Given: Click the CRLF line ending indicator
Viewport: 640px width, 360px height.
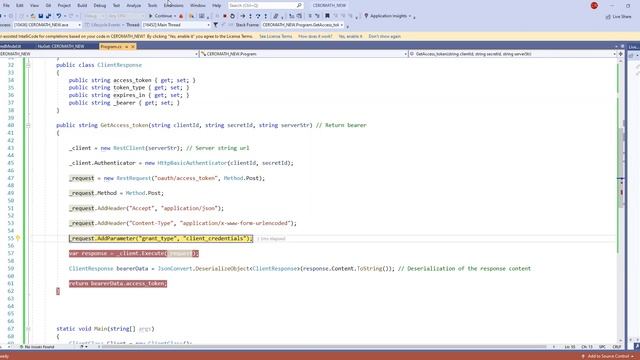Looking at the screenshot, I should tap(616, 347).
